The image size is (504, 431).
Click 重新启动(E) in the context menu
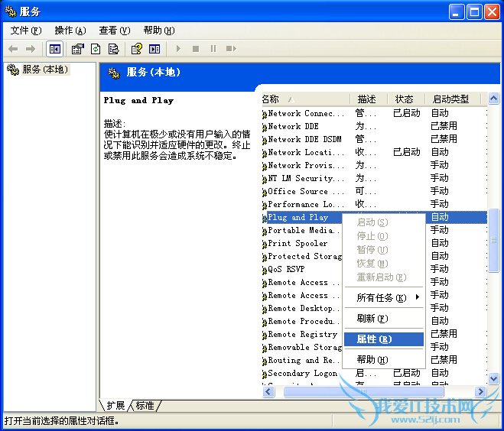click(384, 277)
